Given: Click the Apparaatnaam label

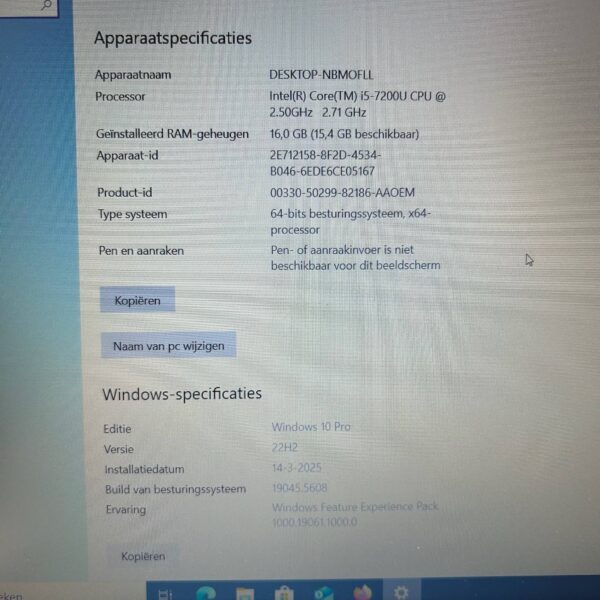Looking at the screenshot, I should click(x=133, y=75).
